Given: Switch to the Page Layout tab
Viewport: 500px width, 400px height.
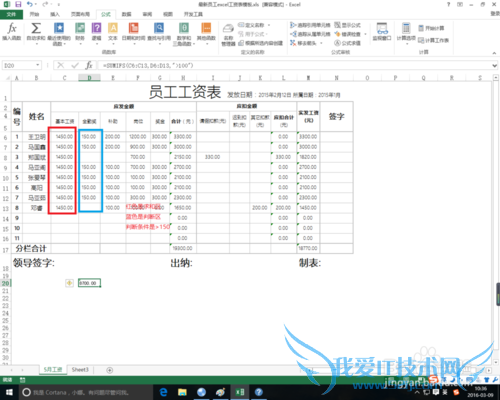Looking at the screenshot, I should 80,14.
